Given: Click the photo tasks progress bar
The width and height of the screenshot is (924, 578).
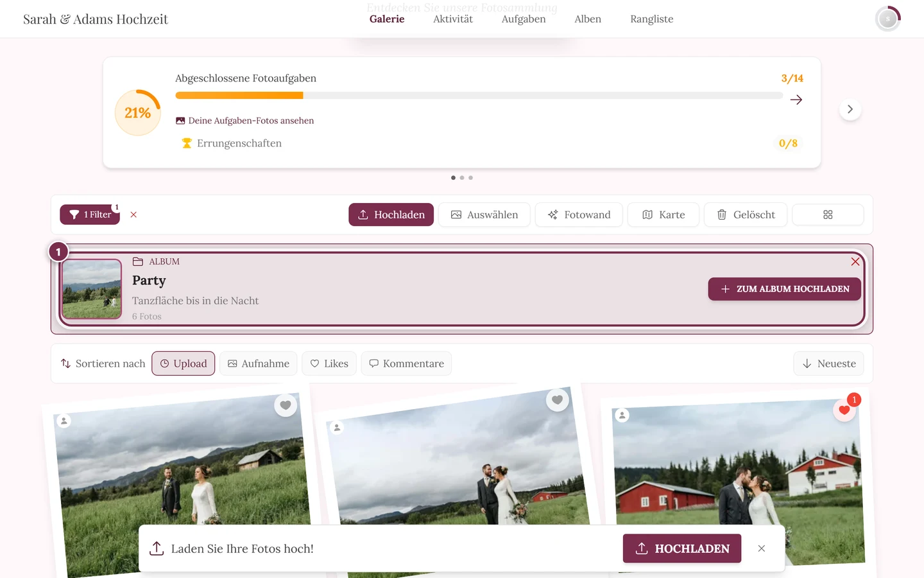Looking at the screenshot, I should click(x=479, y=96).
